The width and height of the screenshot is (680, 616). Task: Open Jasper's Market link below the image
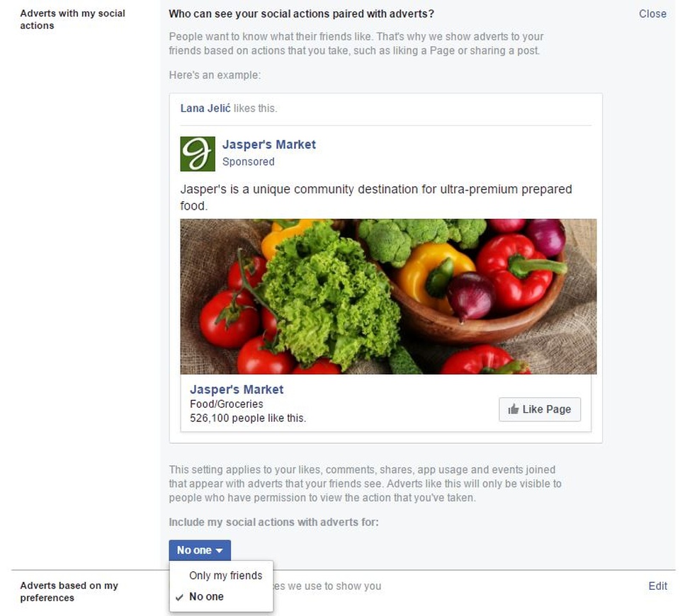tap(237, 389)
